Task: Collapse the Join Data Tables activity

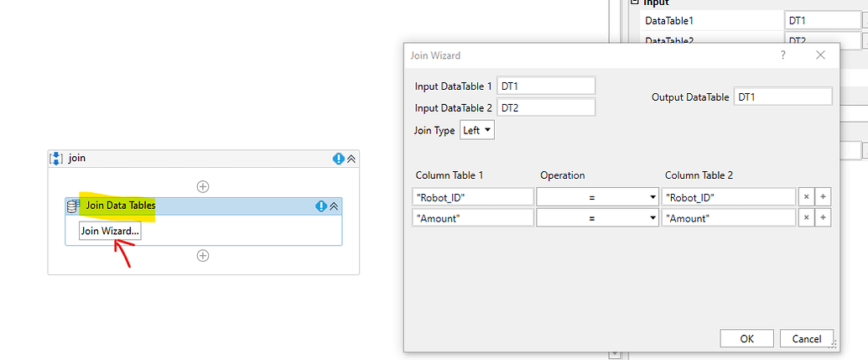Action: [333, 206]
